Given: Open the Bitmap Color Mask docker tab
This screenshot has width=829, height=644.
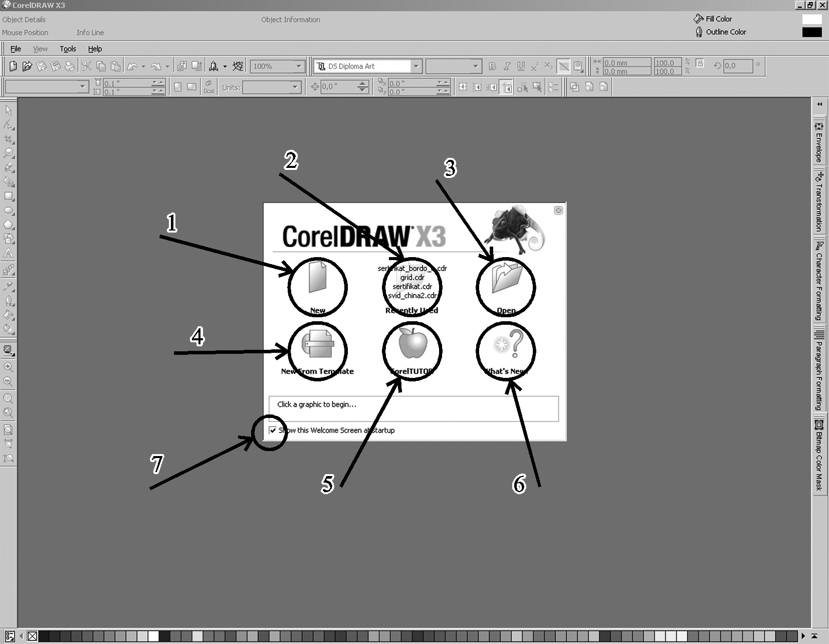Looking at the screenshot, I should (x=819, y=455).
